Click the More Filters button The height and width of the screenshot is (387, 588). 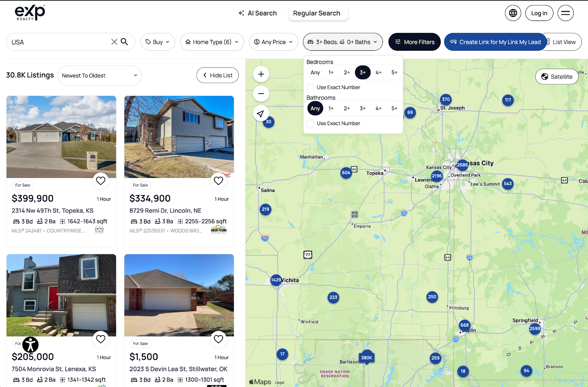414,42
